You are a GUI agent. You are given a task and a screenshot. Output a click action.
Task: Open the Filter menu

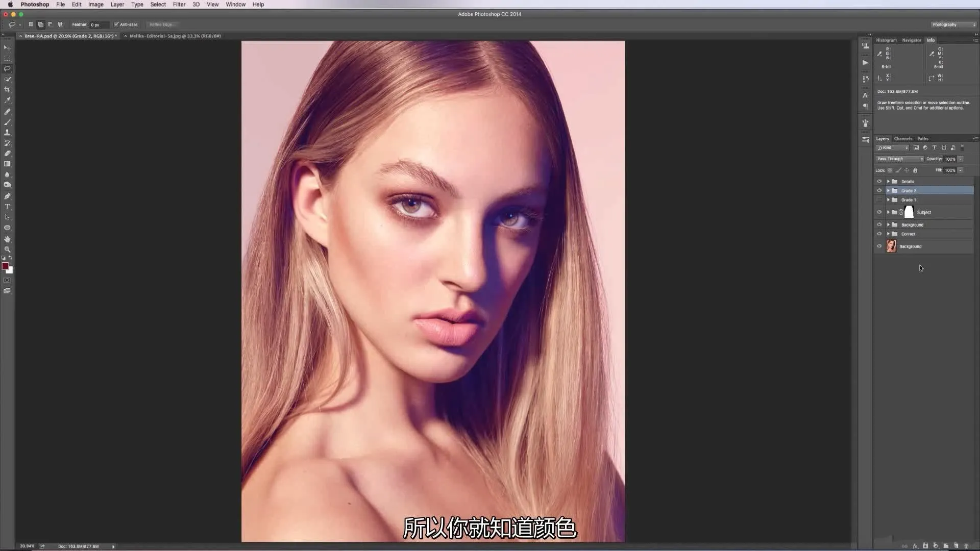[178, 5]
